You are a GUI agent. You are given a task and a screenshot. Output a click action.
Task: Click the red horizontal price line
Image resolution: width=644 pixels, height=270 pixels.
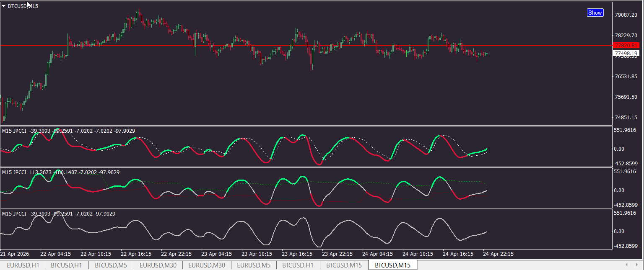(x=306, y=45)
